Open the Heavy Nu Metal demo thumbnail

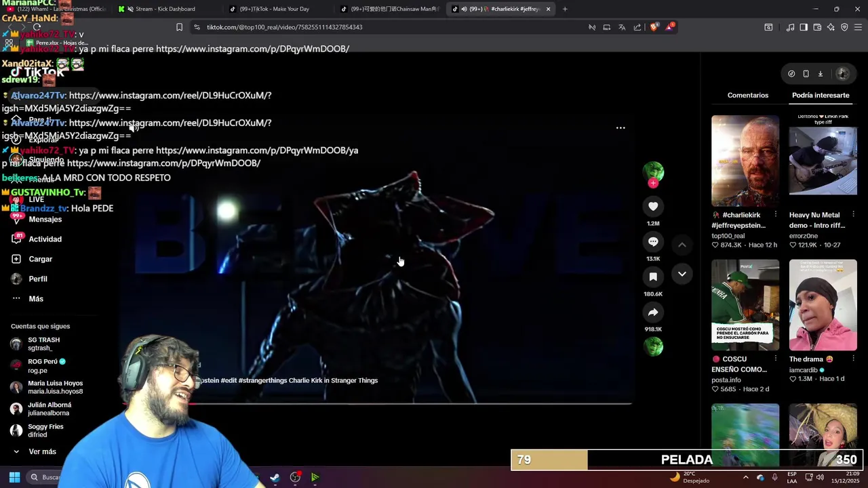pos(823,161)
